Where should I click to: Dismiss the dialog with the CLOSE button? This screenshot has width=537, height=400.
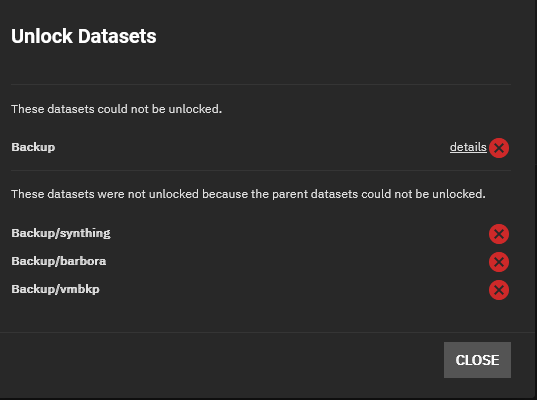point(477,360)
